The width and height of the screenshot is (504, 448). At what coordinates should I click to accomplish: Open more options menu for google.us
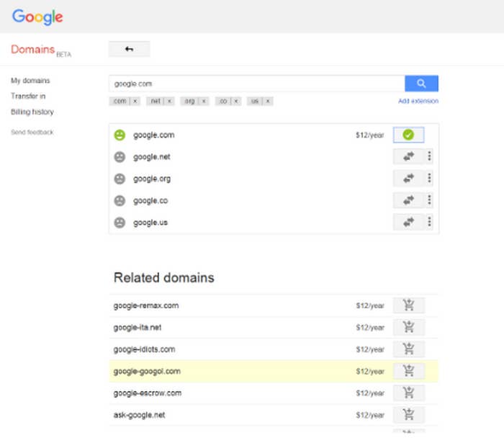click(429, 223)
